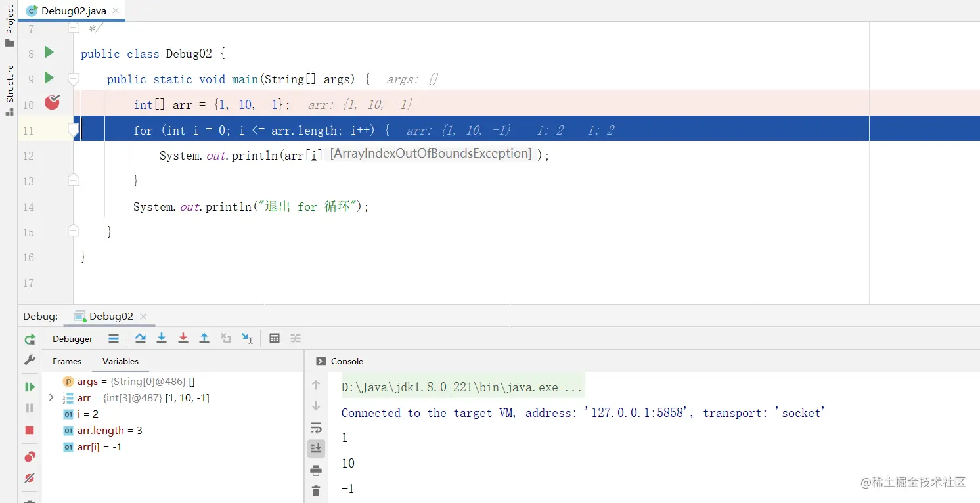Collapse the comment block at line 7
980x503 pixels.
[x=74, y=28]
